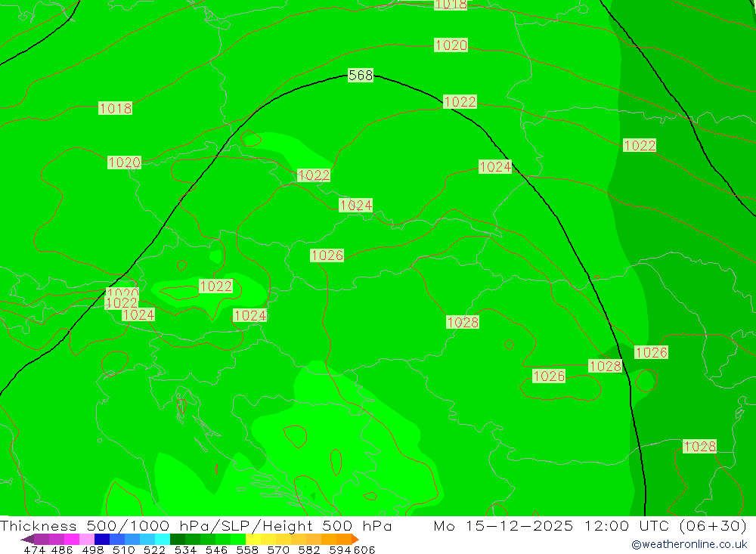Screen dimensions: 756x554
Task: Click the 568 height contour label
Action: point(361,76)
